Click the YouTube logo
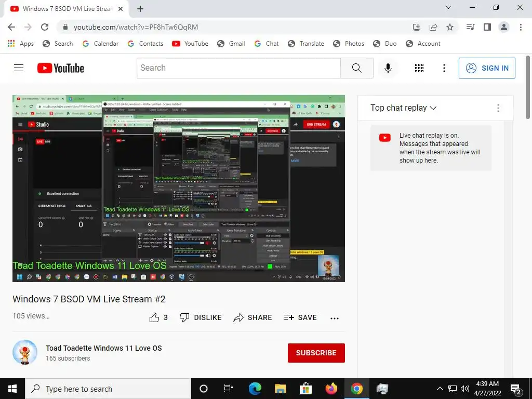This screenshot has width=532, height=399. (x=61, y=68)
